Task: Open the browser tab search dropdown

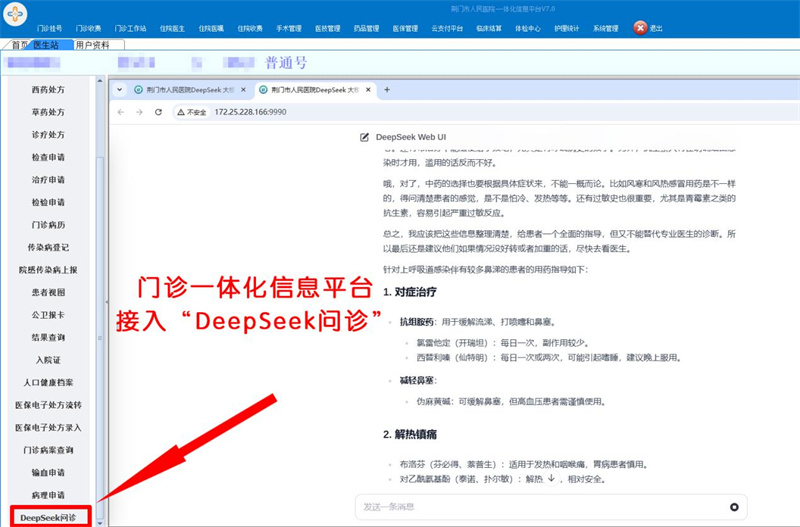Action: coord(119,90)
